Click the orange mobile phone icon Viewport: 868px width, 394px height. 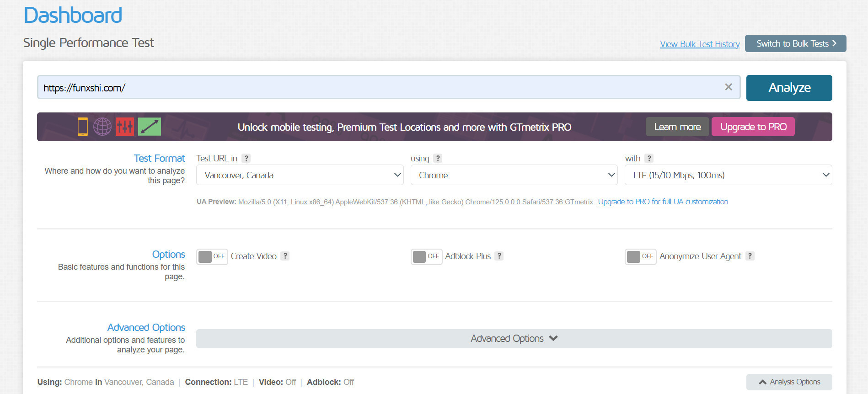(82, 127)
